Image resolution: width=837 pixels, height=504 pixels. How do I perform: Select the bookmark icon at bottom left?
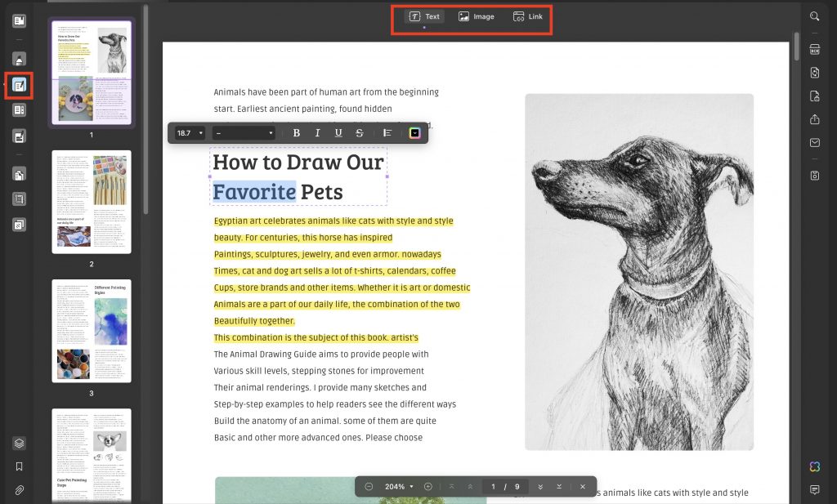[x=19, y=466]
